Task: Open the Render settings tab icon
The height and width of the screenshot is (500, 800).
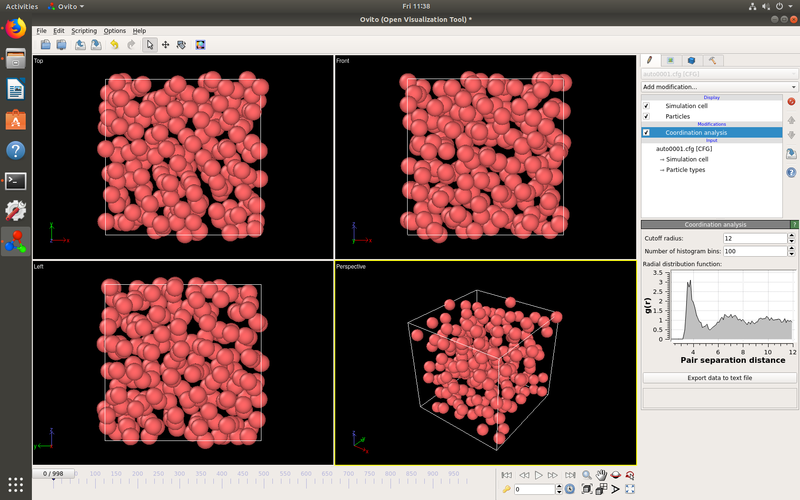Action: click(x=670, y=60)
